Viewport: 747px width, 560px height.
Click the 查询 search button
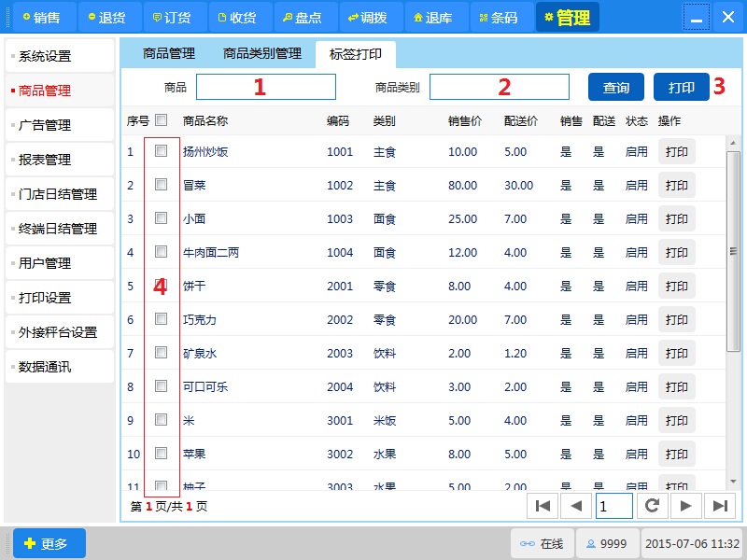616,87
